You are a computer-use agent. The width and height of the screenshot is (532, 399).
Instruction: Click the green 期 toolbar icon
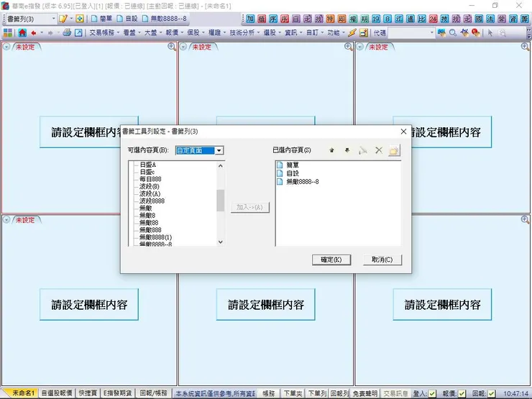tap(364, 19)
